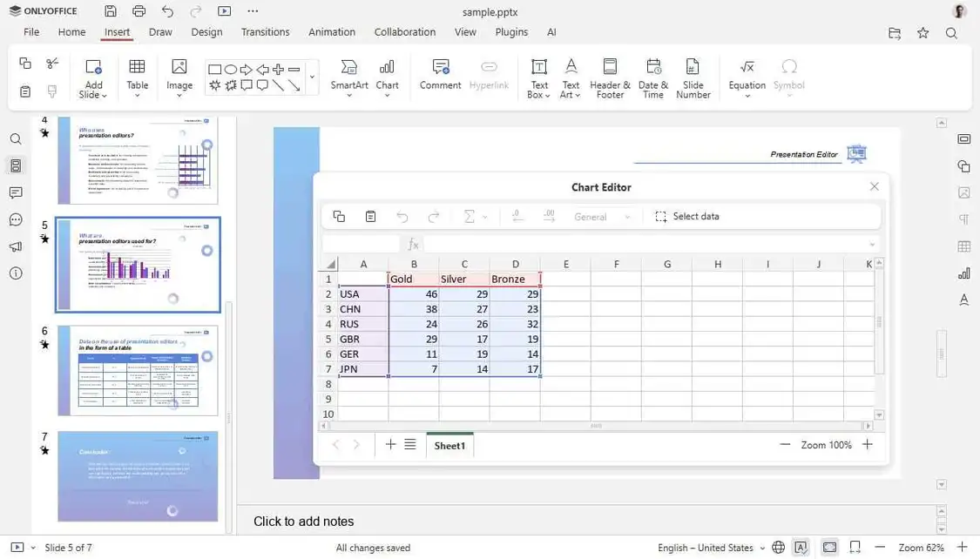Image resolution: width=980 pixels, height=559 pixels.
Task: Insert a Table from the ribbon
Action: pyautogui.click(x=137, y=77)
